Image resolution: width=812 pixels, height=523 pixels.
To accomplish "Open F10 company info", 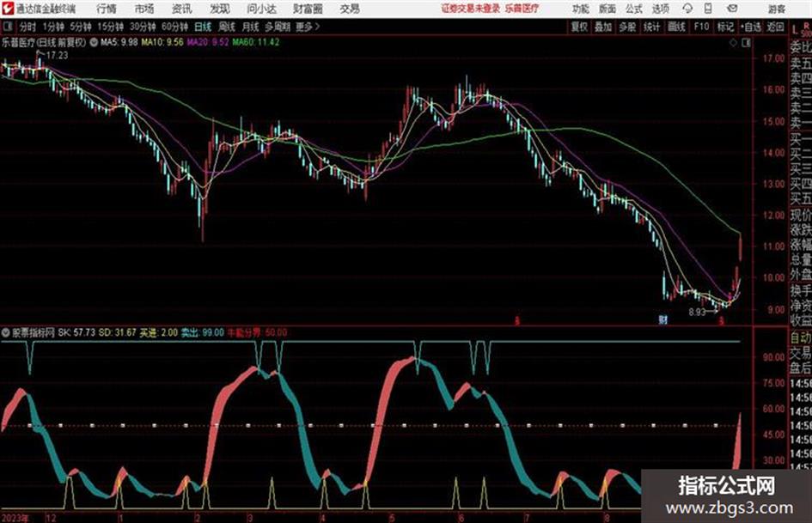I will pos(702,27).
